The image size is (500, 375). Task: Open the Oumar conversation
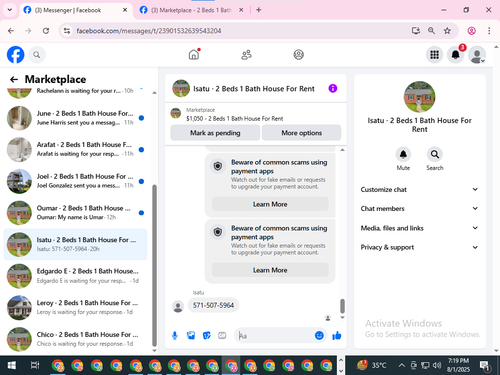(75, 212)
